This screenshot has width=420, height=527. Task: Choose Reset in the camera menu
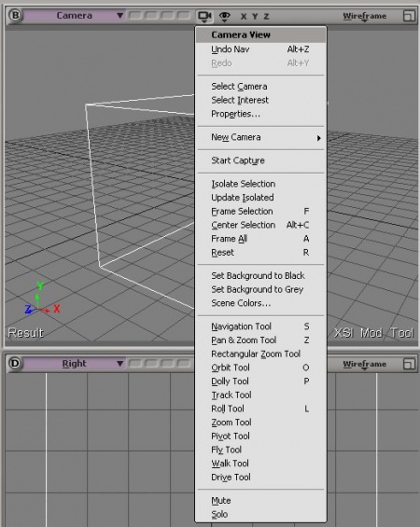point(260,253)
